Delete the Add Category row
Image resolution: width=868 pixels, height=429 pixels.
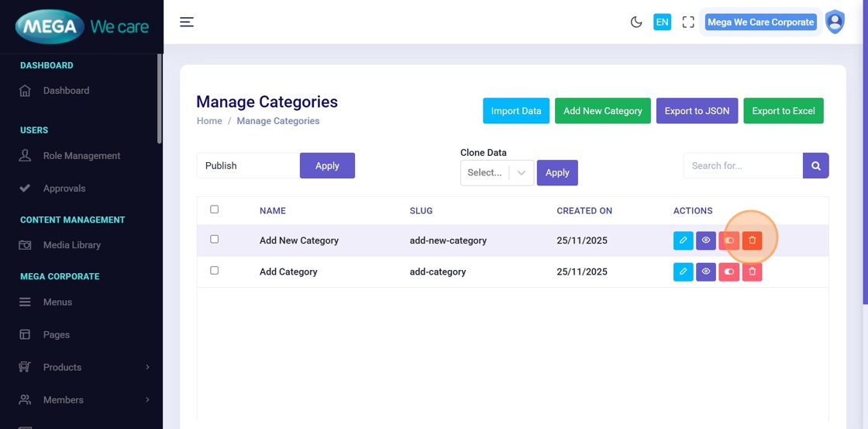752,272
